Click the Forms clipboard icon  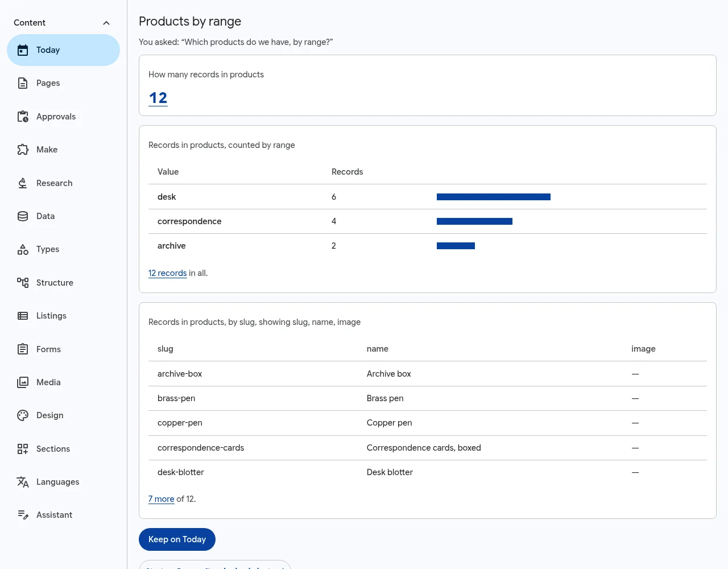[23, 349]
